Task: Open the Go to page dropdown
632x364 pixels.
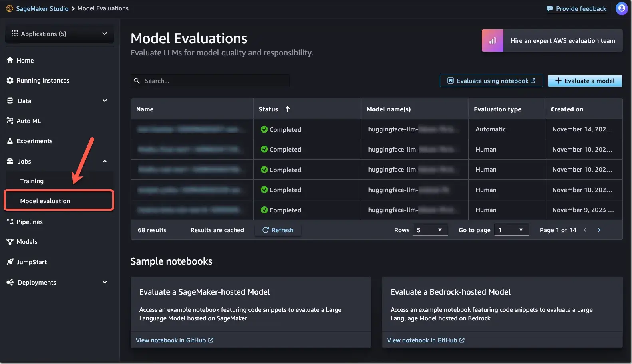Action: click(511, 230)
